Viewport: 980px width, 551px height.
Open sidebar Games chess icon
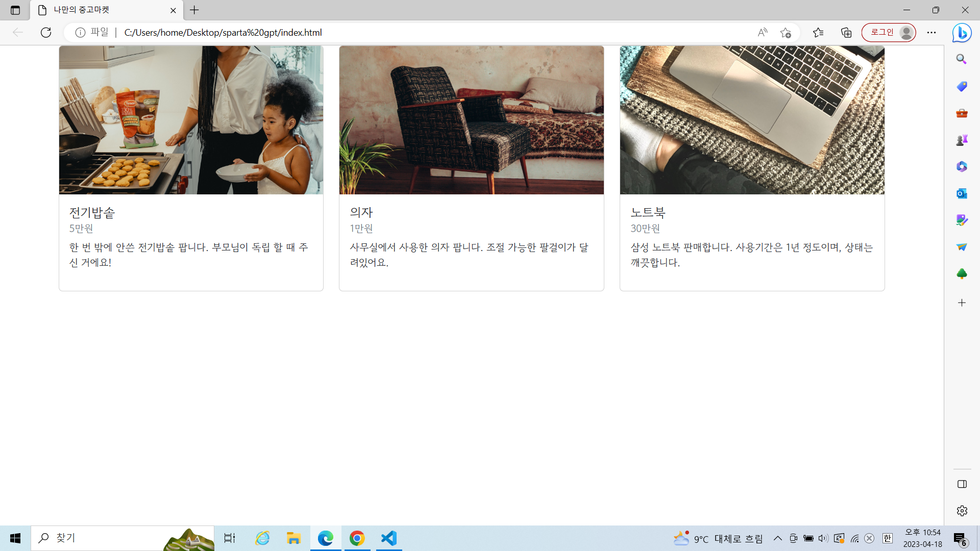(x=962, y=140)
